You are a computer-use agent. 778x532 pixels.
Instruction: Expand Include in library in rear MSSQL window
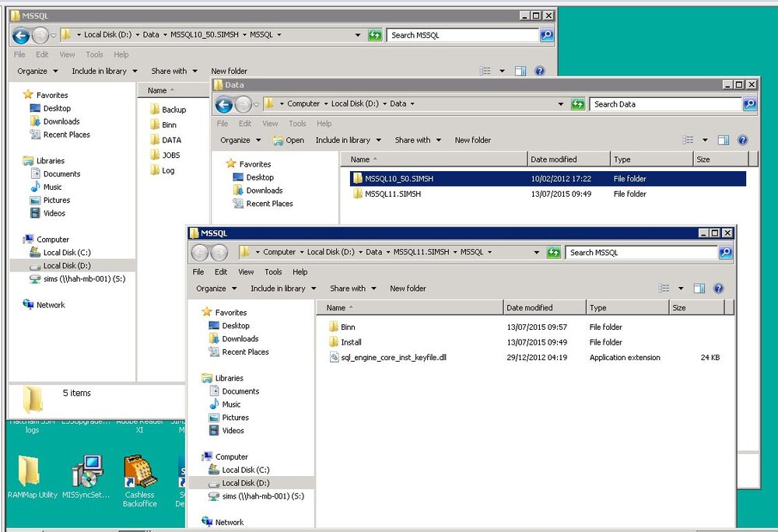105,72
